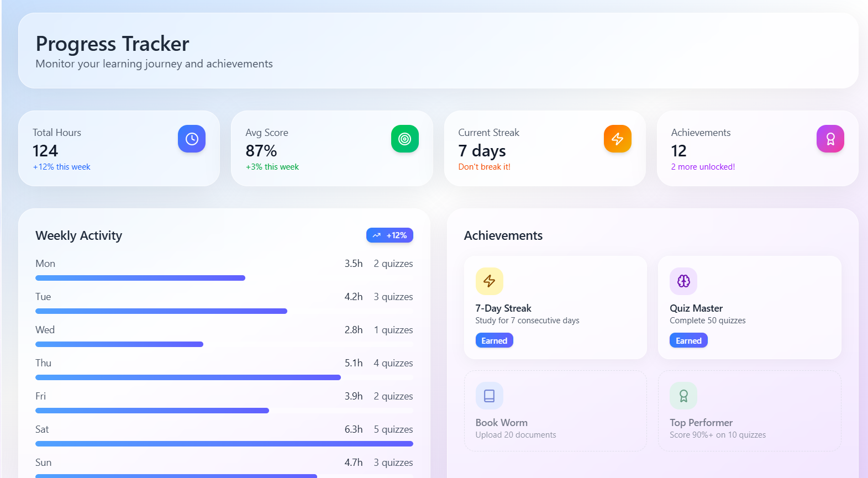
Task: Click the orange lightning icon in Current Streak
Action: coord(618,139)
